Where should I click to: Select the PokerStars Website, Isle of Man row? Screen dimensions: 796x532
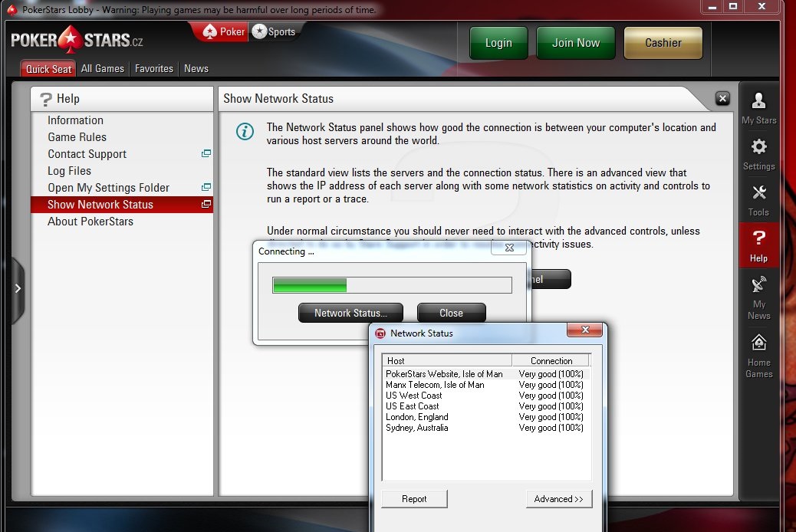coord(485,374)
